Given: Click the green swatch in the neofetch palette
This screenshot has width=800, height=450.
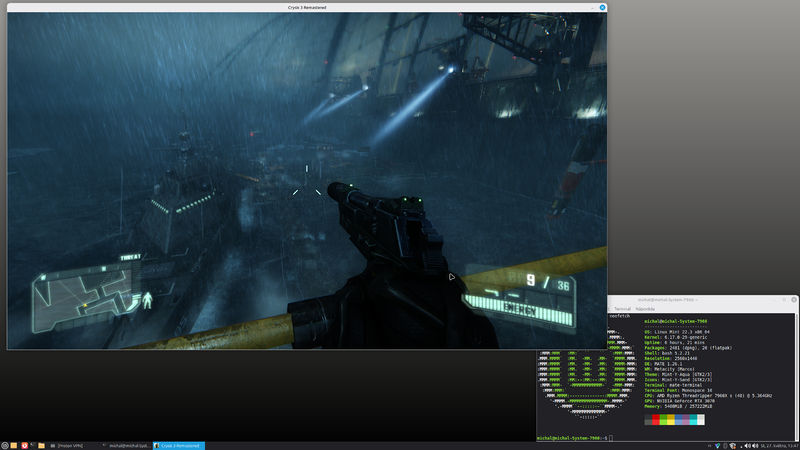Looking at the screenshot, I should pos(663,419).
